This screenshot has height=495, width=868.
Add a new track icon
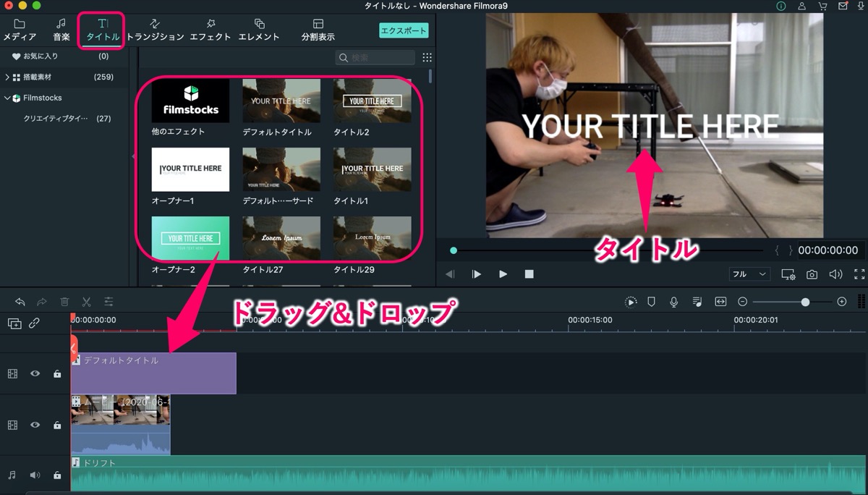(14, 323)
